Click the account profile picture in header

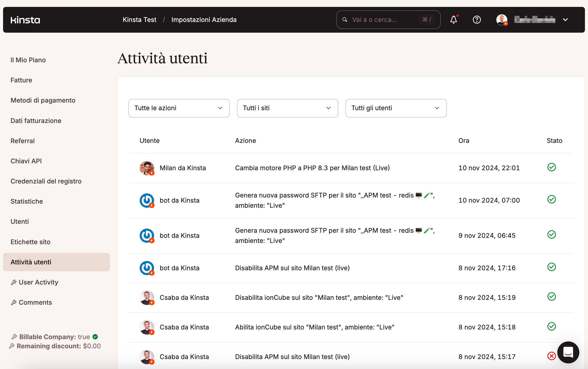(502, 20)
